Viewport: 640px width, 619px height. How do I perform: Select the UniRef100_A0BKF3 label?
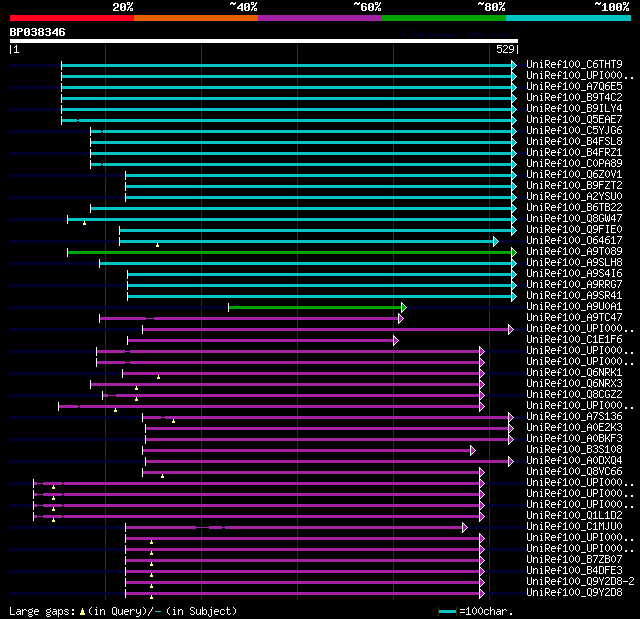574,439
